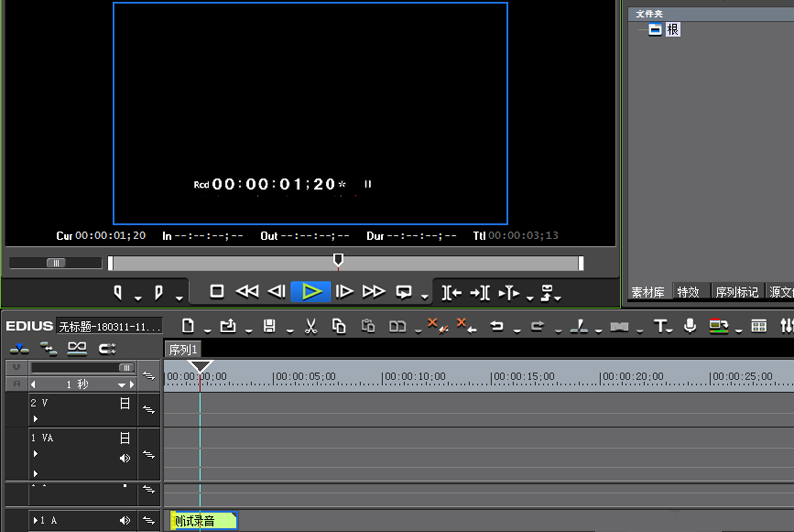Click the Set In point icon
Image resolution: width=794 pixels, height=532 pixels.
point(118,292)
